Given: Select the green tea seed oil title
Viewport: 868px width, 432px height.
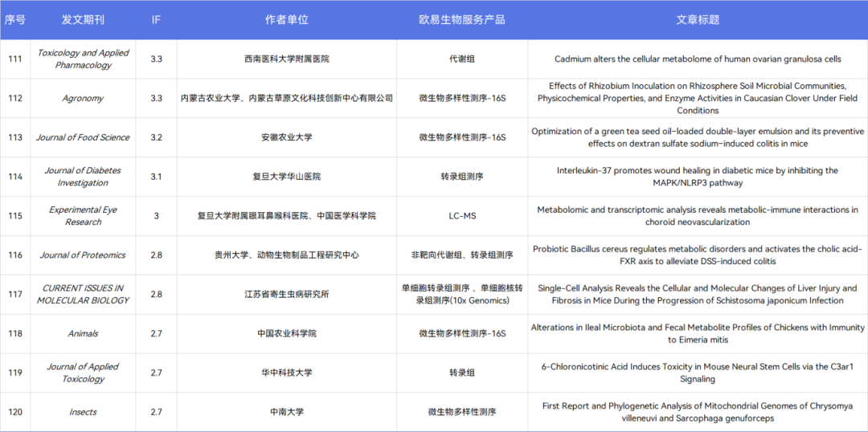Looking at the screenshot, I should [x=698, y=138].
